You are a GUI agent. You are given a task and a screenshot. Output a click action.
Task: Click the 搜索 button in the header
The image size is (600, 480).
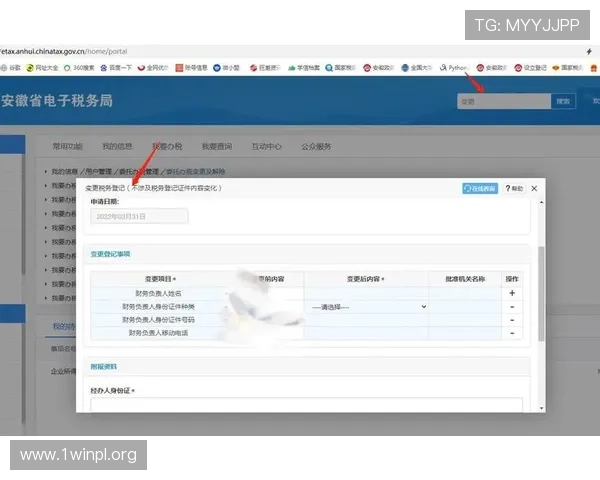coord(563,101)
